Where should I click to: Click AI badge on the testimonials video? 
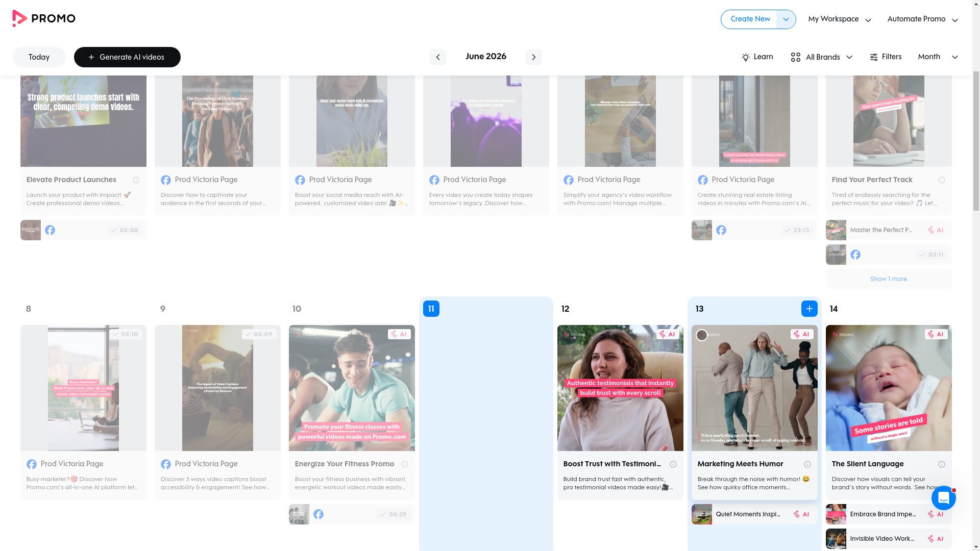[x=668, y=334]
